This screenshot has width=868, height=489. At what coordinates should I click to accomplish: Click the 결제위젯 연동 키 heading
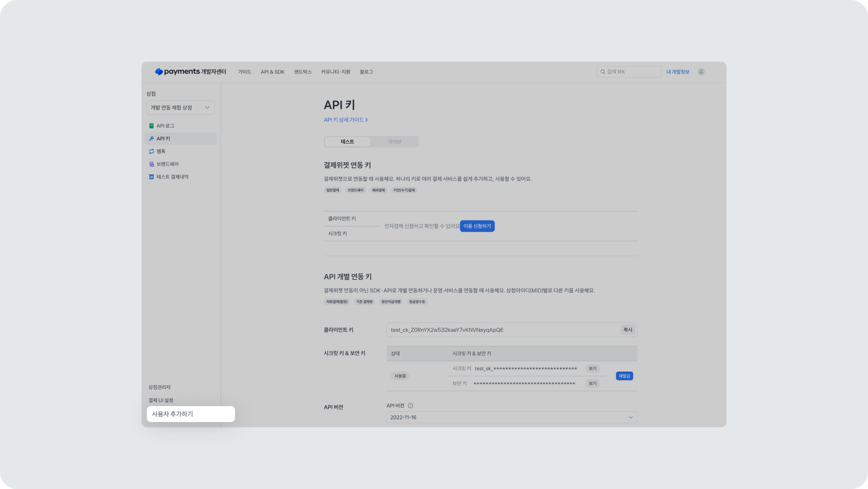(347, 165)
